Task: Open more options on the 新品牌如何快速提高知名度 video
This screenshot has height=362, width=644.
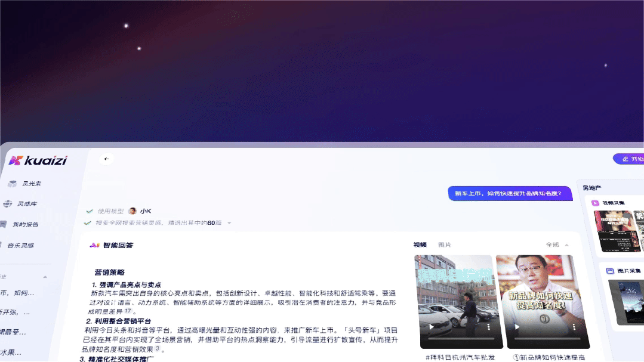Action: 574,327
